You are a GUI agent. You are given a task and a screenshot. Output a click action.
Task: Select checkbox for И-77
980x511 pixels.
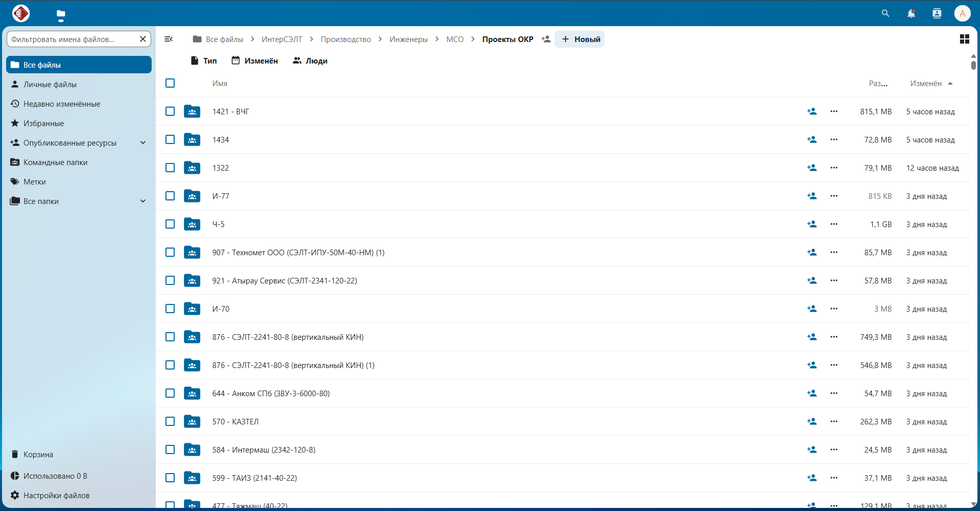coord(170,196)
